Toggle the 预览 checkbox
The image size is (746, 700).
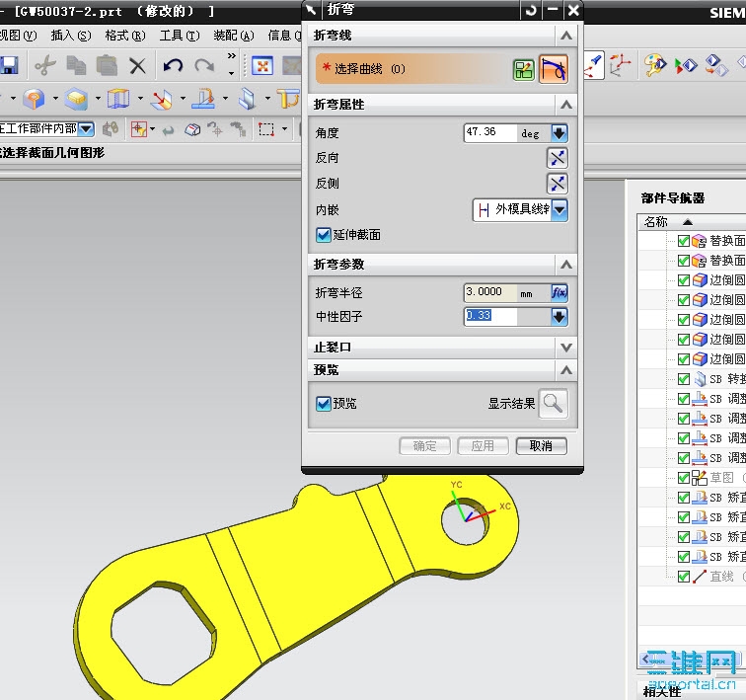click(324, 404)
